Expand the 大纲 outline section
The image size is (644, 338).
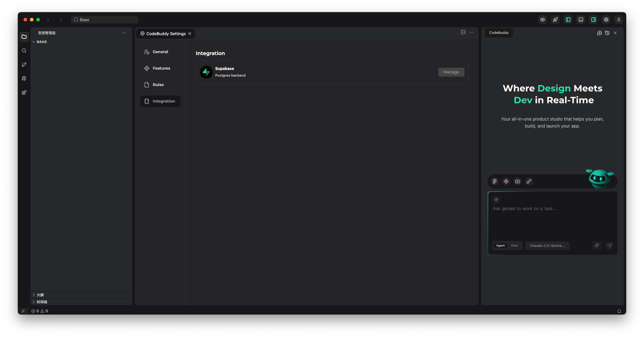pyautogui.click(x=81, y=295)
